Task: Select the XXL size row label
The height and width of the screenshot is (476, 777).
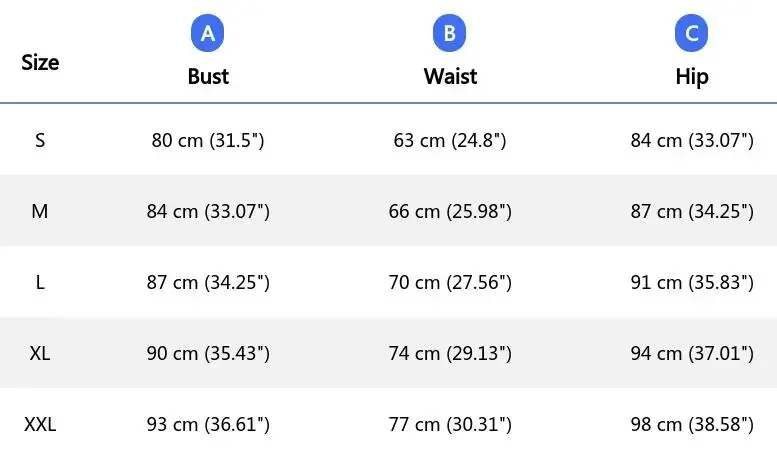Action: point(40,425)
